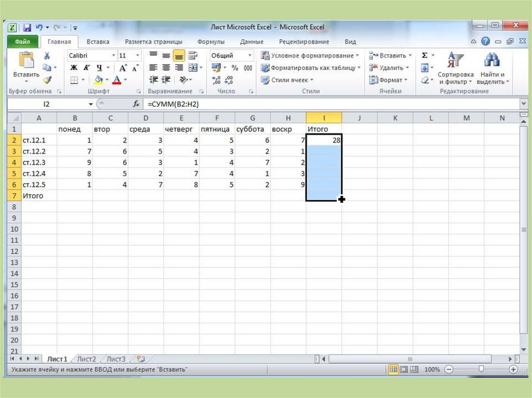Screen dimensions: 532x398
Task: Click the Name Box showing I2
Action: [47, 104]
